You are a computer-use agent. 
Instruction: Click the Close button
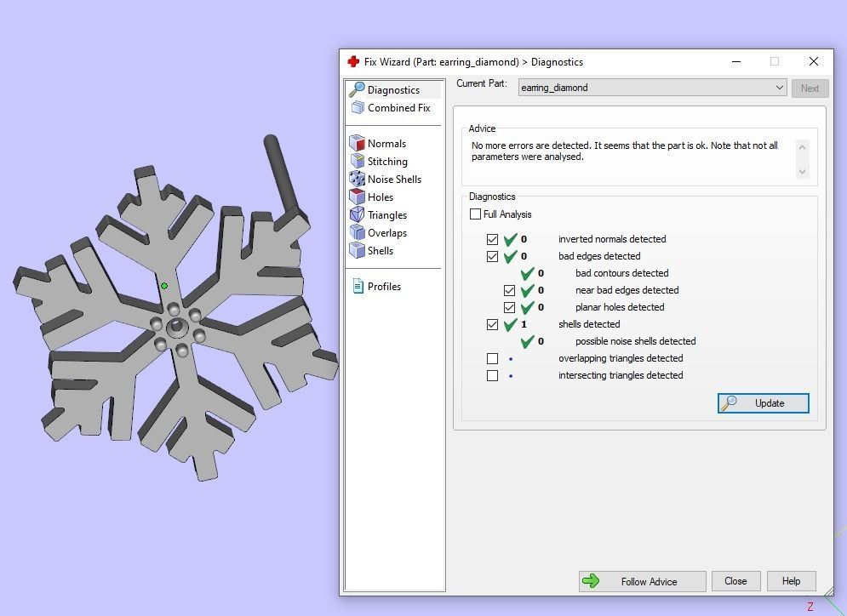coord(735,581)
